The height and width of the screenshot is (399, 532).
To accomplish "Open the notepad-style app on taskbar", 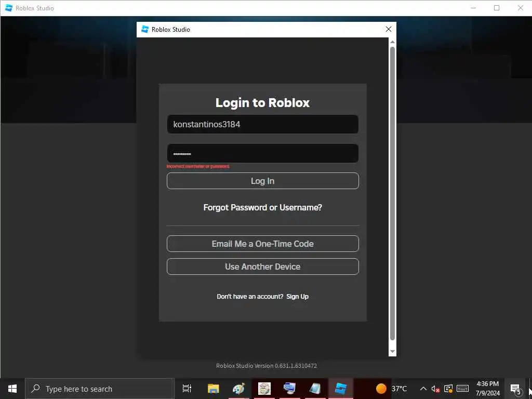I will pyautogui.click(x=315, y=389).
